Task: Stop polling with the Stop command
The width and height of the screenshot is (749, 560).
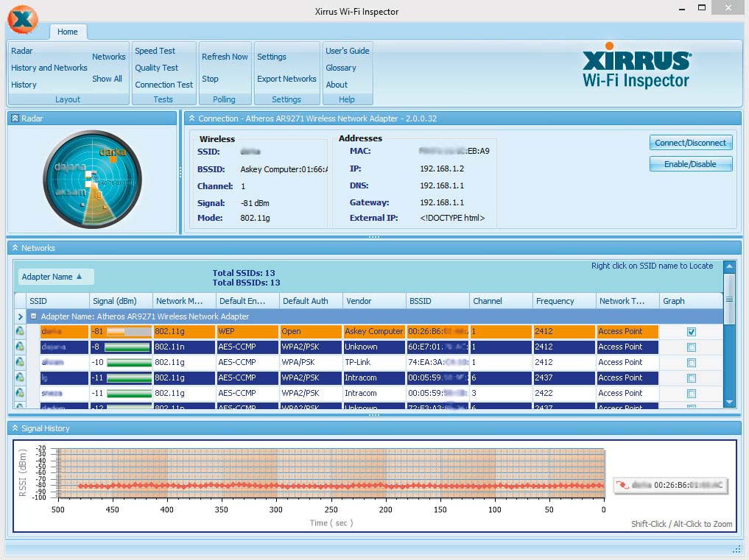Action: pyautogui.click(x=210, y=79)
